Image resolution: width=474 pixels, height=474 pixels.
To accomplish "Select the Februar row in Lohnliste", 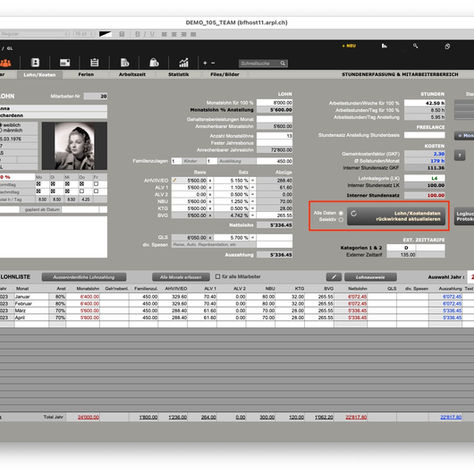I will click(x=237, y=303).
